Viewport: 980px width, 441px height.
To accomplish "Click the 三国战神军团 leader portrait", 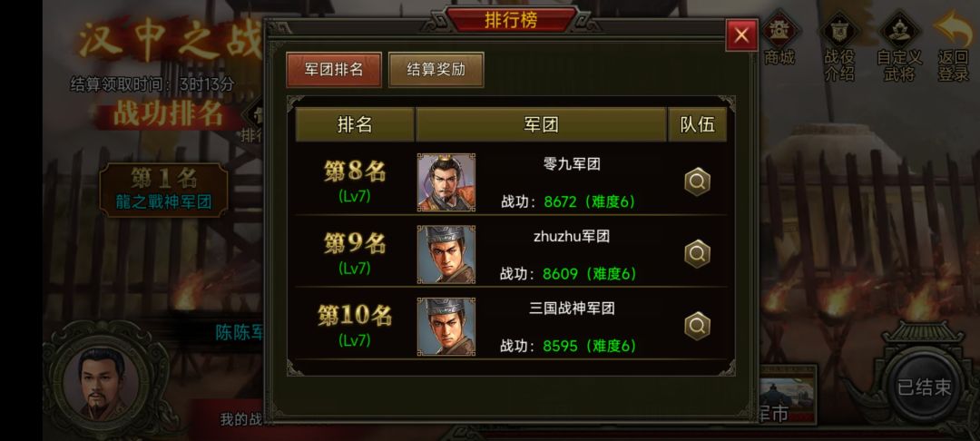I will click(x=446, y=327).
